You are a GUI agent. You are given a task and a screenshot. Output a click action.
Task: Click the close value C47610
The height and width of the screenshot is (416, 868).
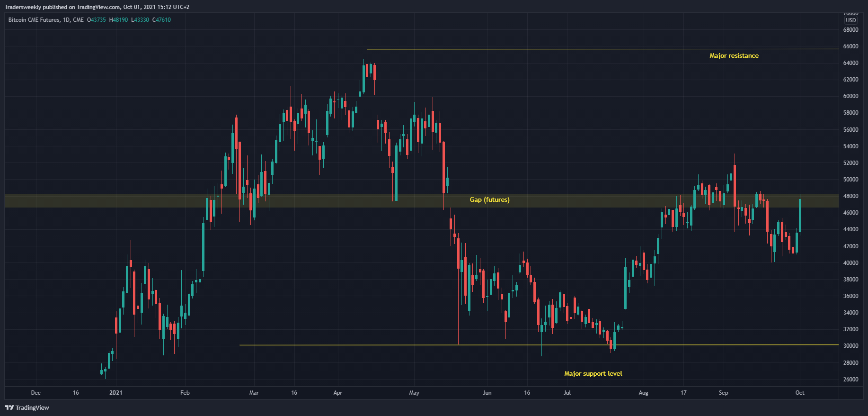[161, 20]
